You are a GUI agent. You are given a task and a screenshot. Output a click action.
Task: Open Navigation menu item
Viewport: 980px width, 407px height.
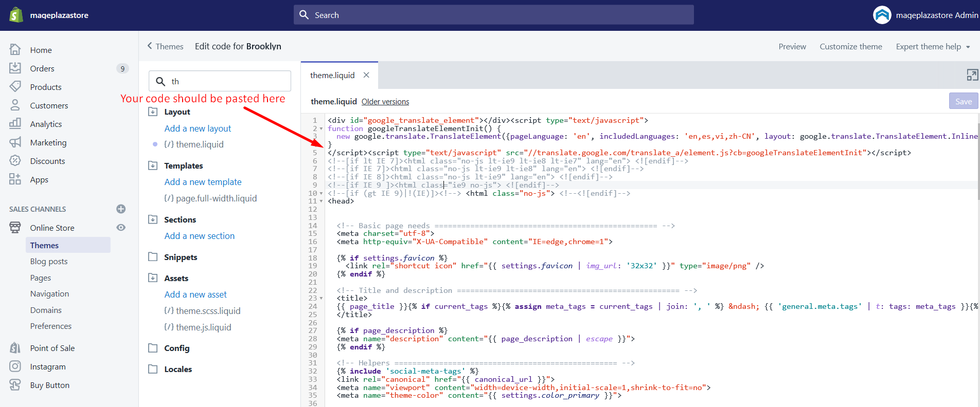49,294
